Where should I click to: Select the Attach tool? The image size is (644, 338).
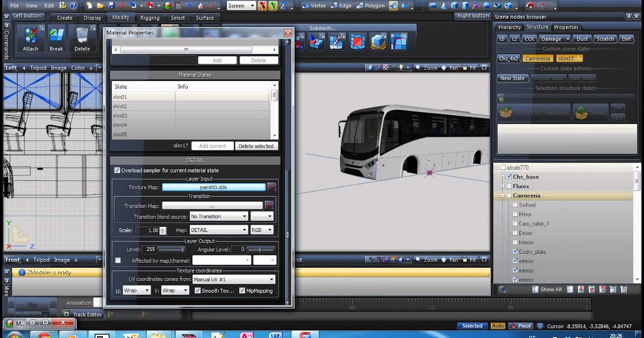tap(31, 39)
